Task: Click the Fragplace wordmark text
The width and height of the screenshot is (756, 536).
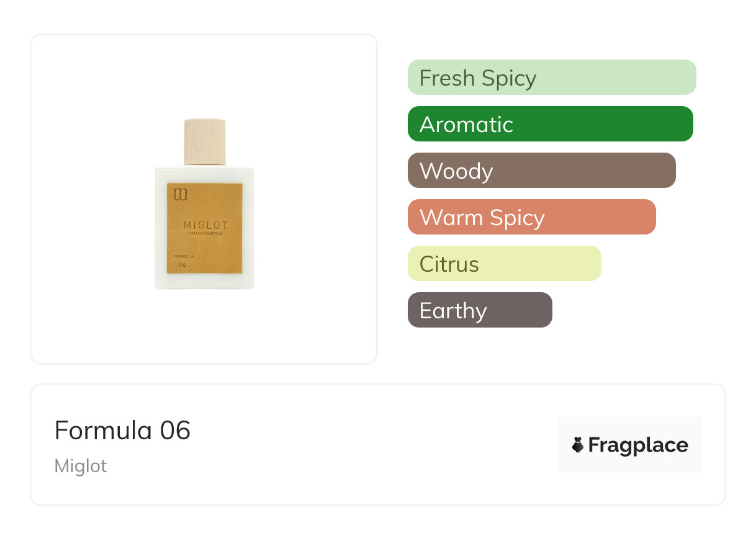Action: [x=638, y=445]
